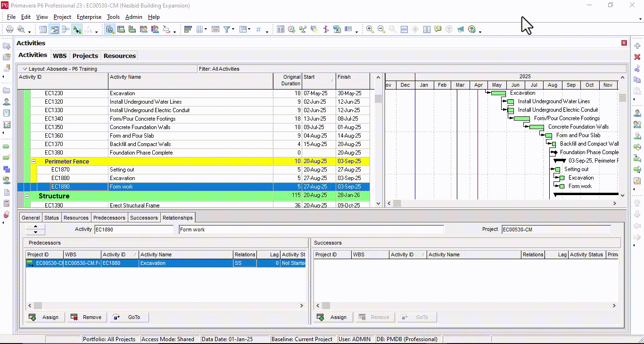Close the Activities window with red X
Viewport: 644px width, 344px height.
point(624,43)
